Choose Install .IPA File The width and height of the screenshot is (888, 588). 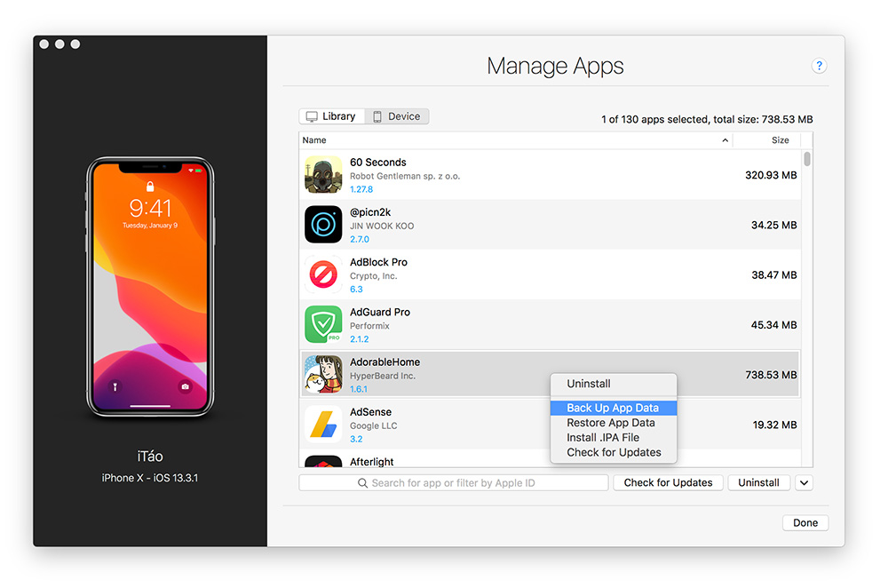pos(614,437)
